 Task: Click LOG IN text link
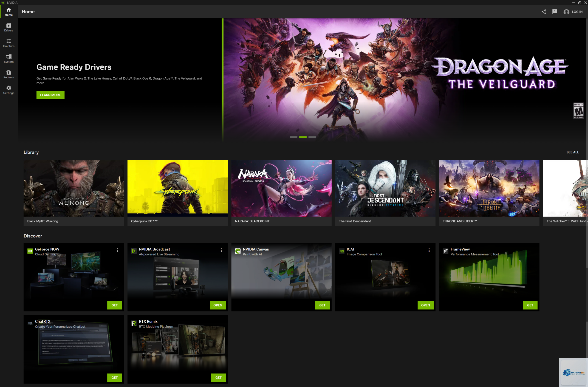(577, 12)
